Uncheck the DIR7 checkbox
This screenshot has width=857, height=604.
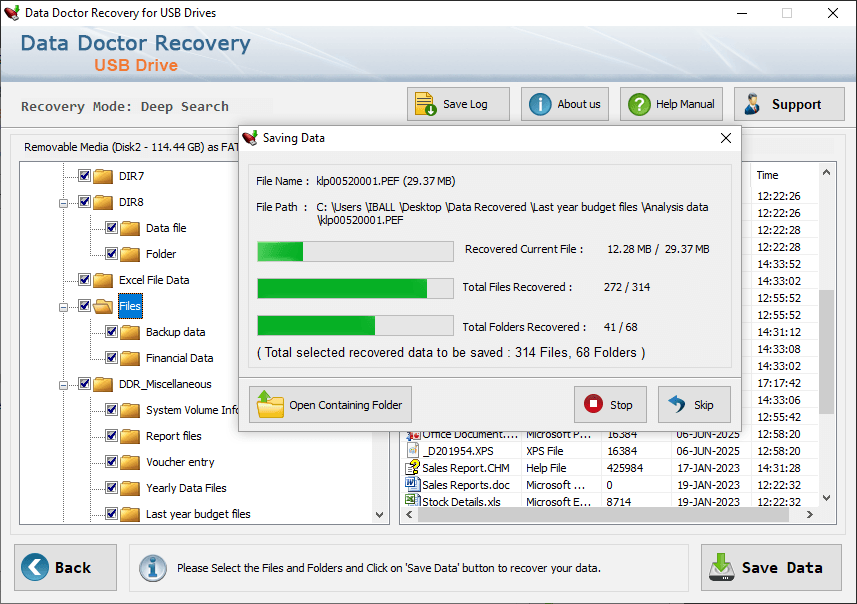pyautogui.click(x=84, y=175)
